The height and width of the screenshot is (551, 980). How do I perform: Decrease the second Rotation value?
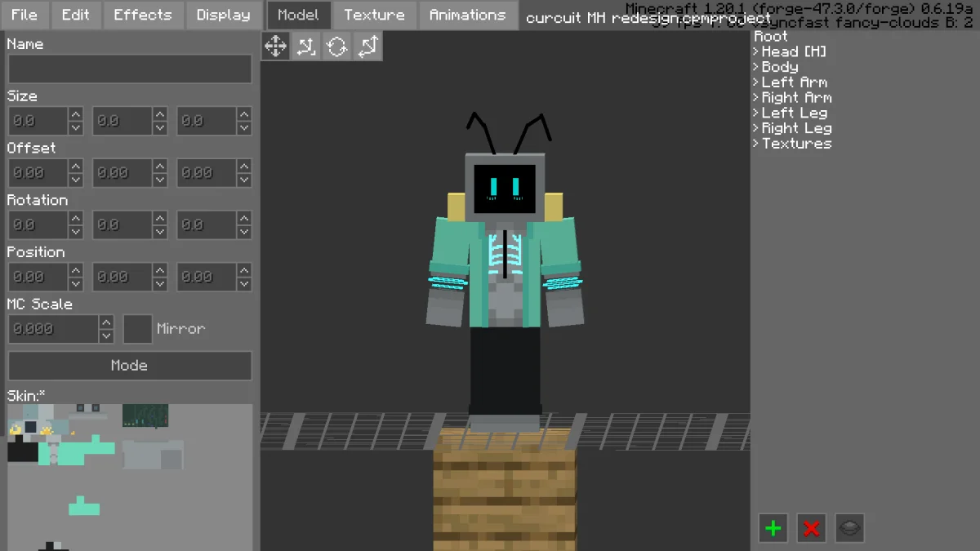click(x=160, y=233)
